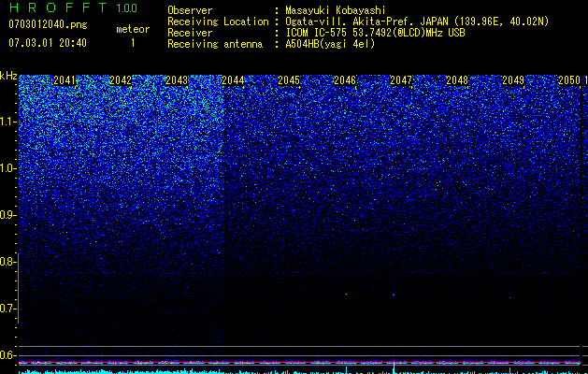
Task: Click the ICOM IC-575 receiver text
Action: point(375,33)
